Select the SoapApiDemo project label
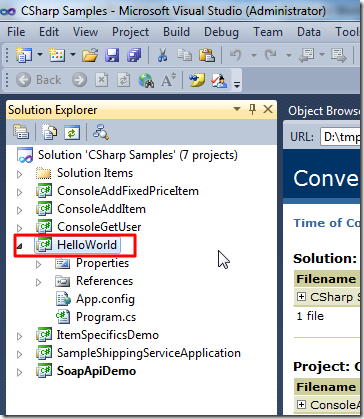The image size is (364, 419). coord(96,371)
